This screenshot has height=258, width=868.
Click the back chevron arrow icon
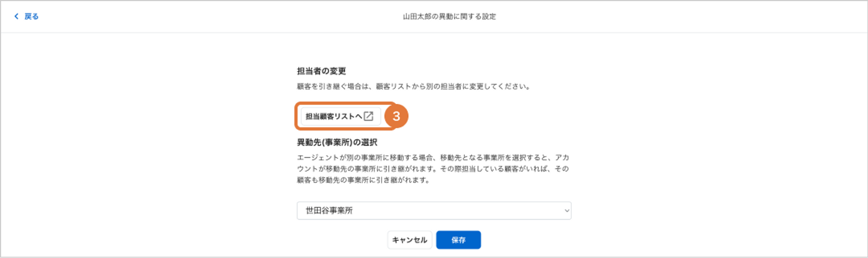click(x=16, y=16)
